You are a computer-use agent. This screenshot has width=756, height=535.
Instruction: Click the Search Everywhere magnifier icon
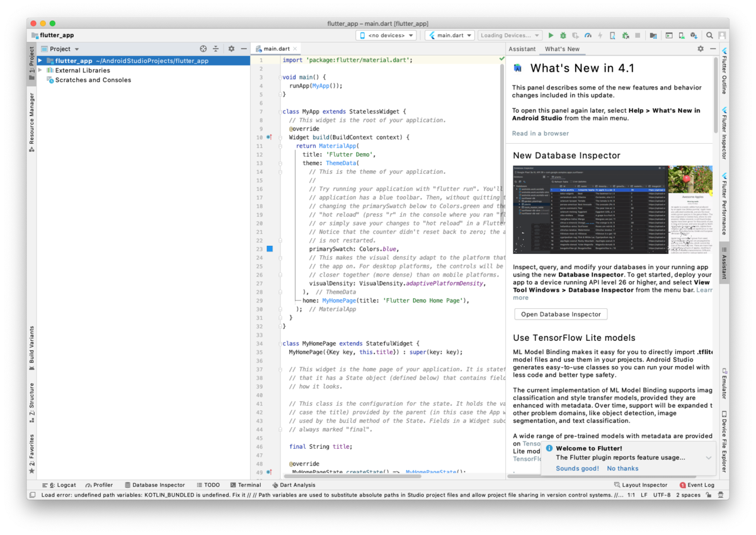pyautogui.click(x=709, y=35)
